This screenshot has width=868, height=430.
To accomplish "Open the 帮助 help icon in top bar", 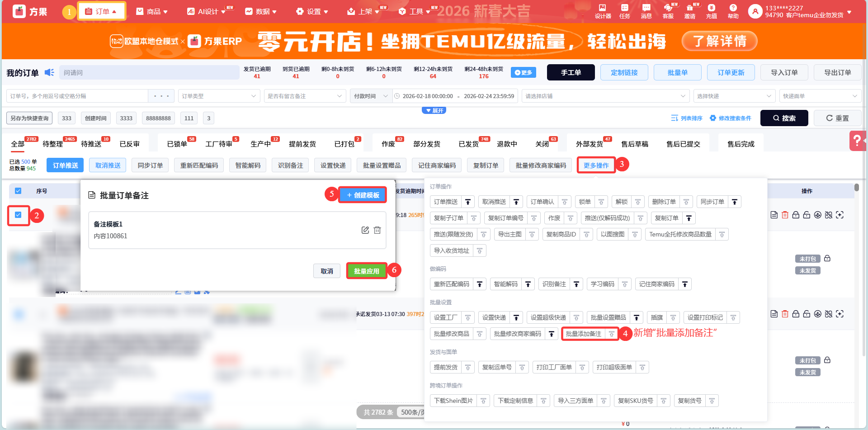I will click(x=733, y=8).
